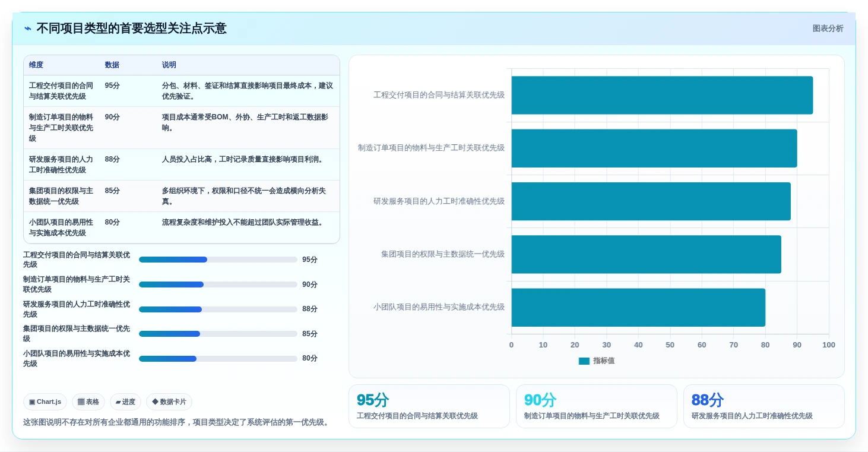This screenshot has height=452, width=868.
Task: Open the 90分 data card
Action: click(596, 406)
